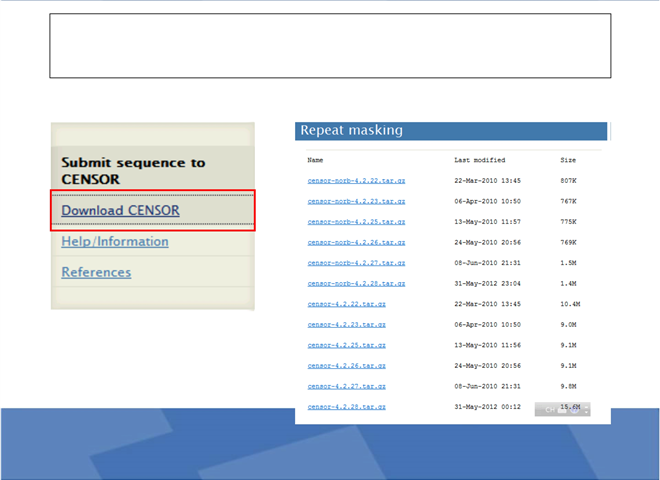
Task: Click the date 31-May-2012 00:12
Action: (x=487, y=407)
